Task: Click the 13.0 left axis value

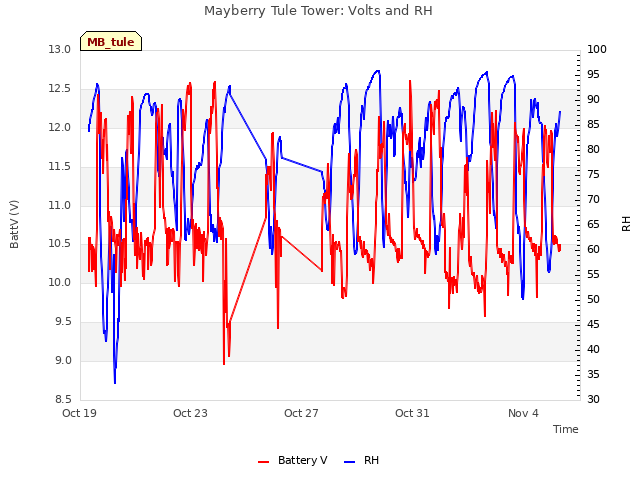Action: click(60, 49)
